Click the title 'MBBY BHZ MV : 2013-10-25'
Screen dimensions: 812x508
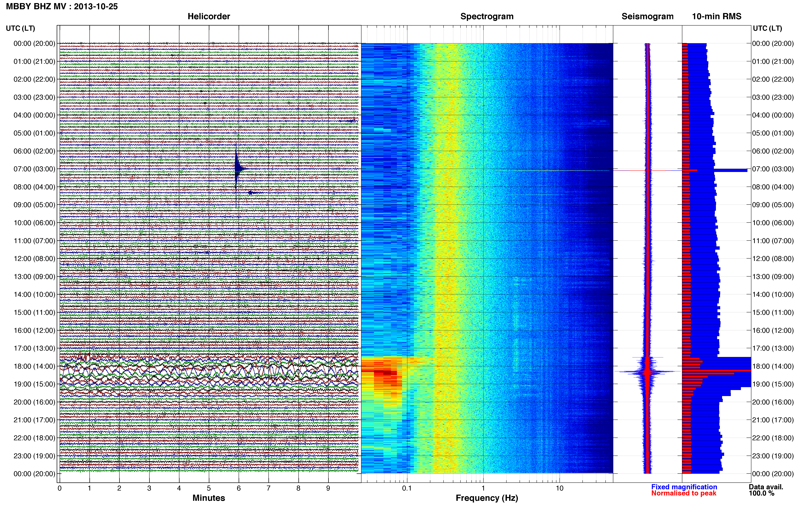pyautogui.click(x=62, y=6)
